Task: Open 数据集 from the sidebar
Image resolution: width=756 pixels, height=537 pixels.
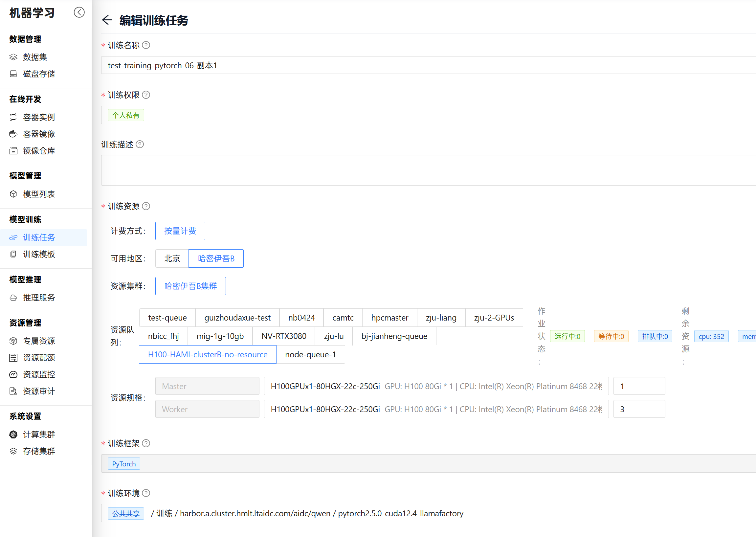Action: 35,57
